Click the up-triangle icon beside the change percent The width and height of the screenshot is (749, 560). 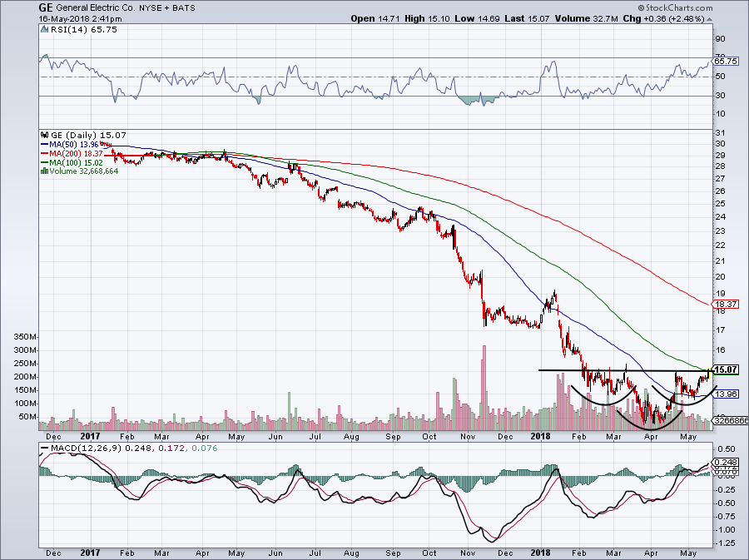coord(709,19)
